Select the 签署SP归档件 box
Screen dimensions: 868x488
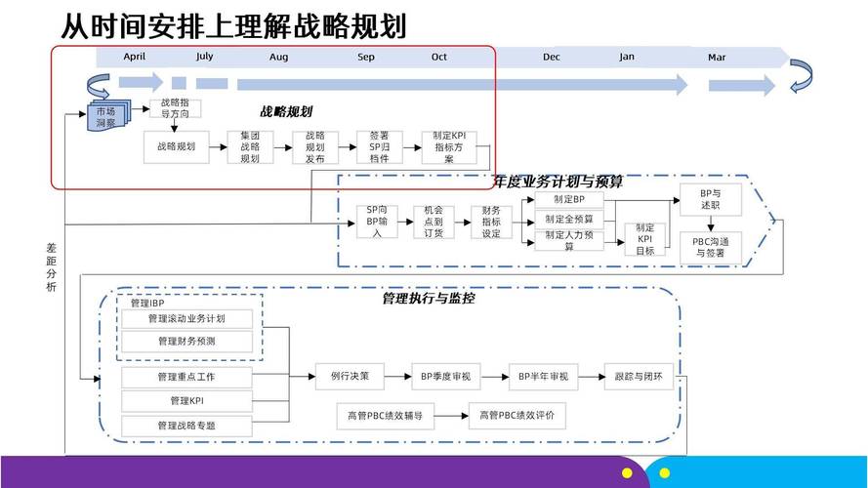pyautogui.click(x=379, y=147)
